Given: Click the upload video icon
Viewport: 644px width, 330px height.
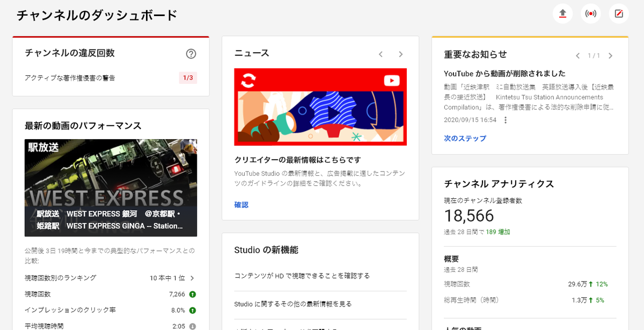Looking at the screenshot, I should coord(562,13).
